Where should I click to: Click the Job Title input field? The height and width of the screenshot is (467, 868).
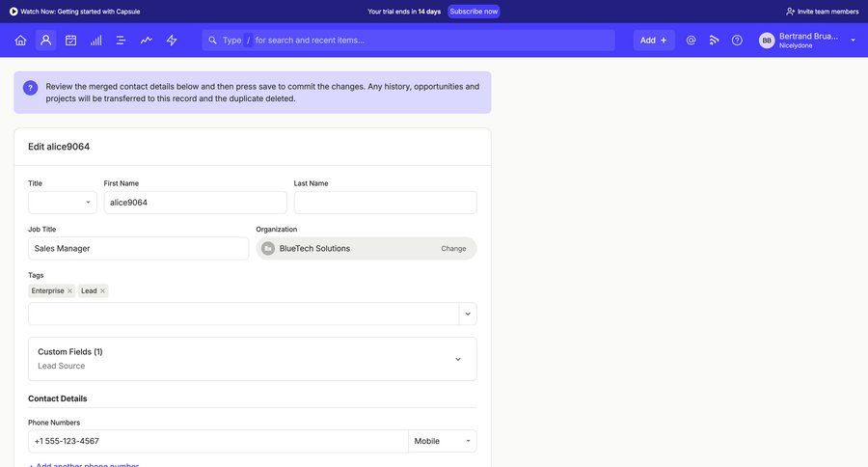[138, 249]
